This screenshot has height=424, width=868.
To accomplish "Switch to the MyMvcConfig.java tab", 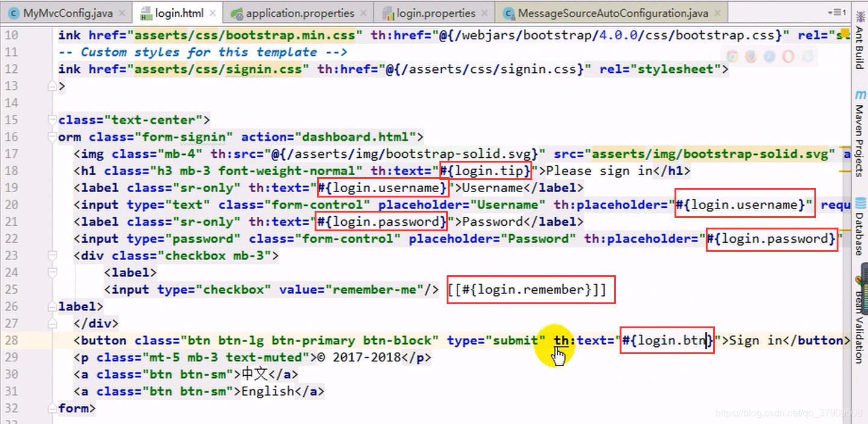I will coord(67,13).
